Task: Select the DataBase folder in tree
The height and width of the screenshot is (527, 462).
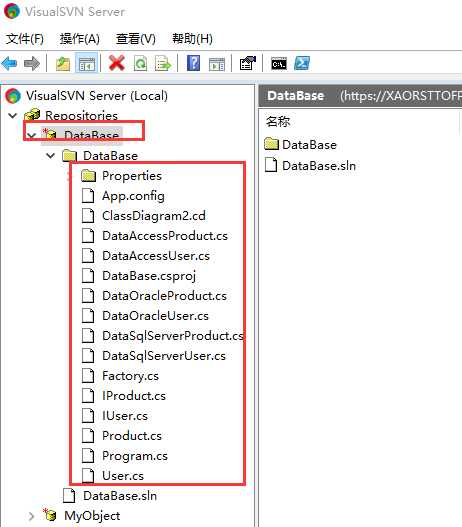Action: click(111, 156)
